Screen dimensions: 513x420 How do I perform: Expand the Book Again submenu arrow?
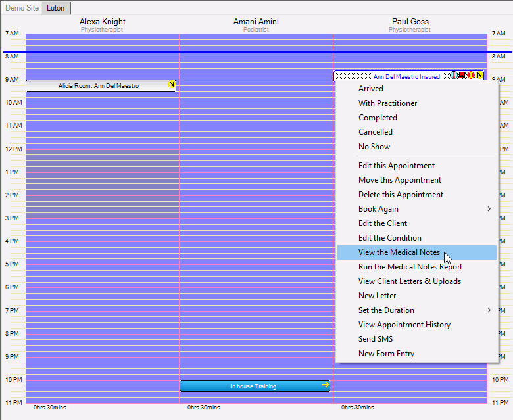click(x=489, y=209)
